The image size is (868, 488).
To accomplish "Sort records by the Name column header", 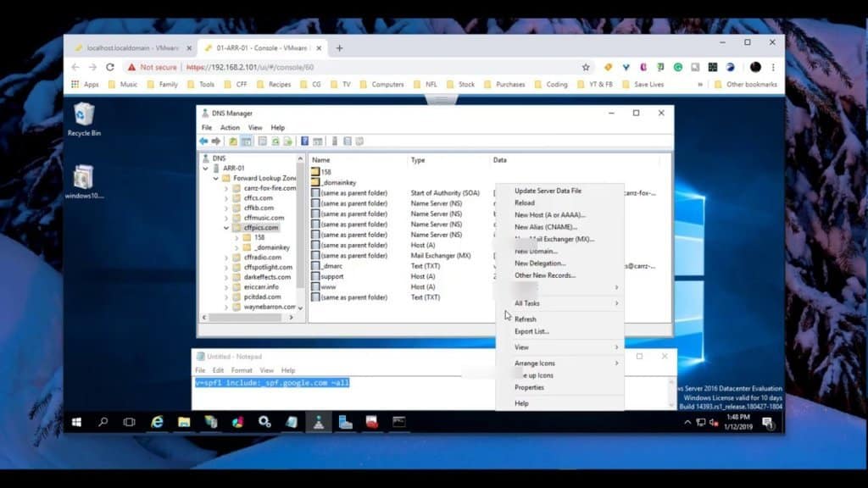I will pos(357,160).
